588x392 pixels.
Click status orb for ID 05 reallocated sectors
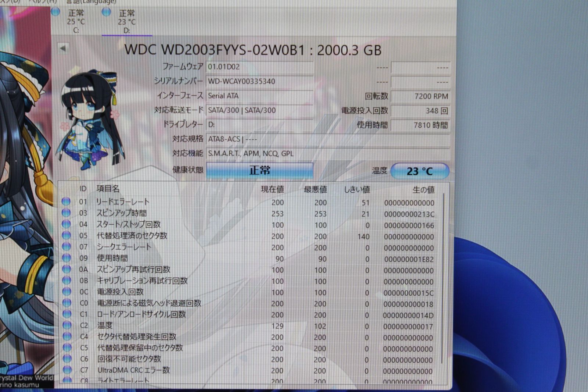(x=66, y=235)
